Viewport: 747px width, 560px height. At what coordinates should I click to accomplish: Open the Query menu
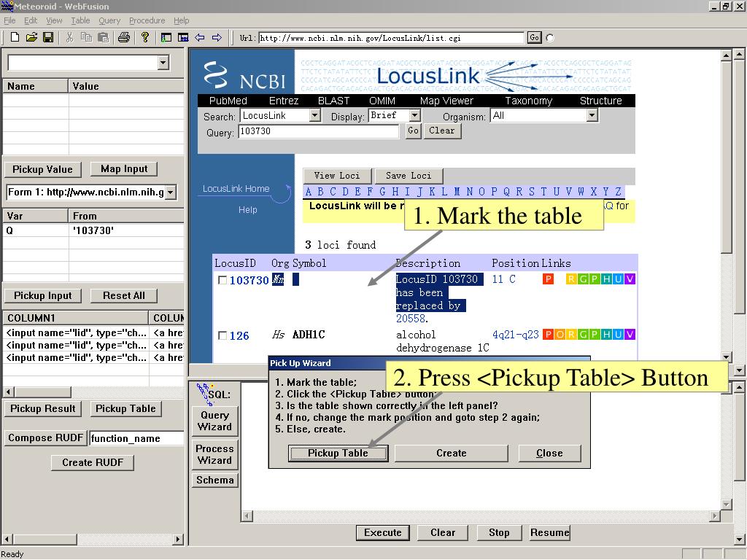[109, 20]
